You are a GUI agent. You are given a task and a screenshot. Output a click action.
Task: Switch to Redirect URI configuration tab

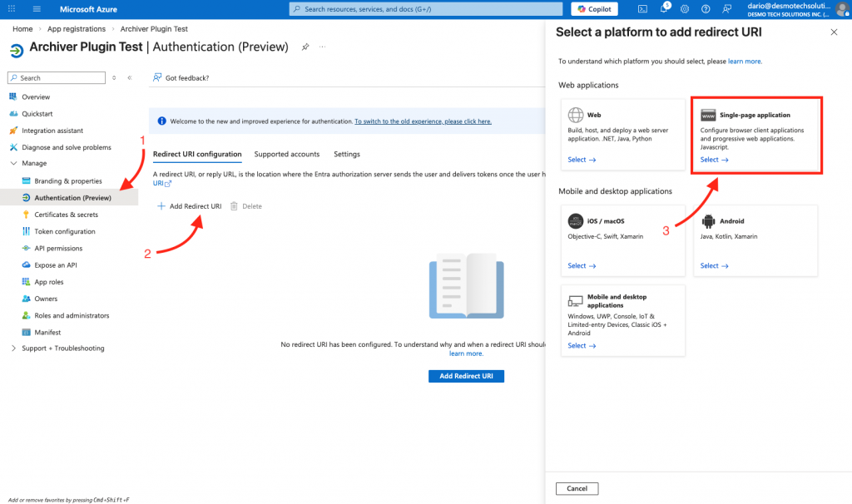tap(197, 154)
